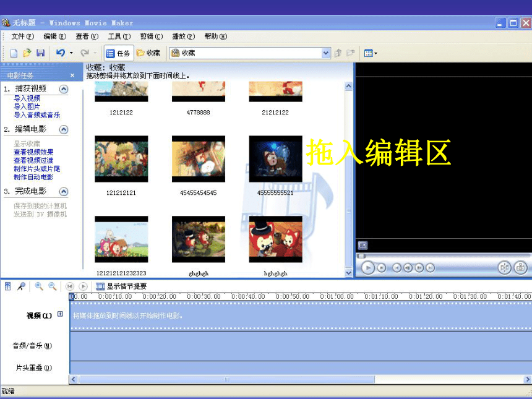Select the clip thumbnail named ghghgh

pos(199,239)
